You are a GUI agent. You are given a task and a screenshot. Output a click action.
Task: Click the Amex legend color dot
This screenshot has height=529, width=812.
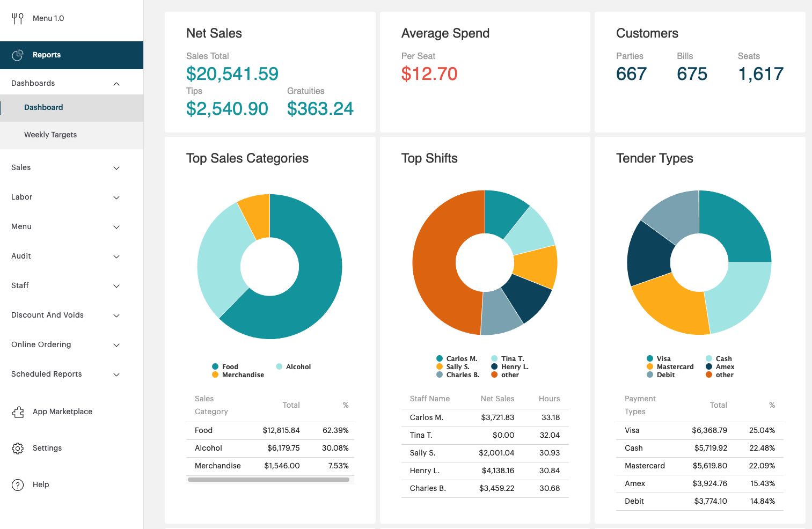[x=709, y=366]
